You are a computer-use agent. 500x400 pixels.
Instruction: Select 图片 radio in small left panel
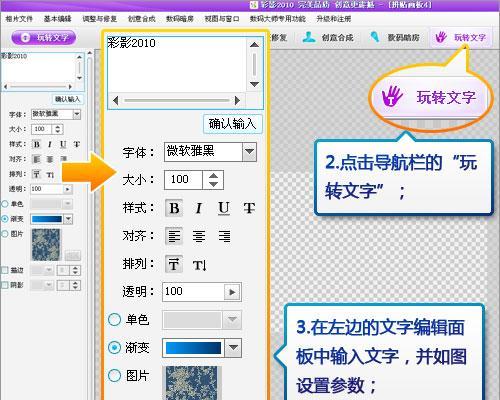(5, 234)
